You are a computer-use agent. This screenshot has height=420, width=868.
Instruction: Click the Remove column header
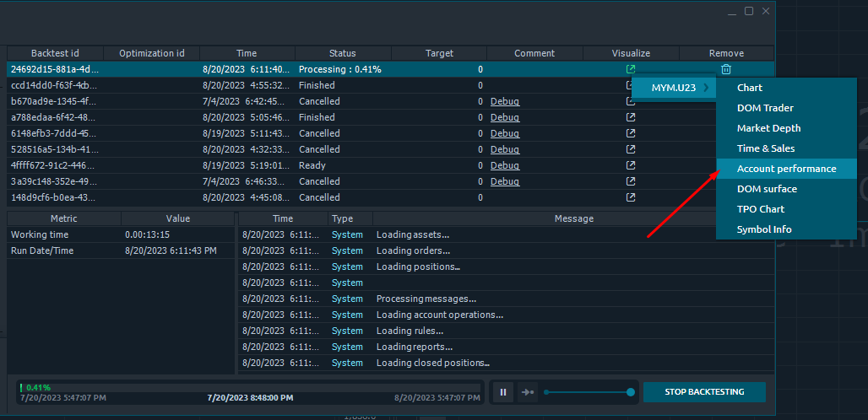(x=726, y=53)
